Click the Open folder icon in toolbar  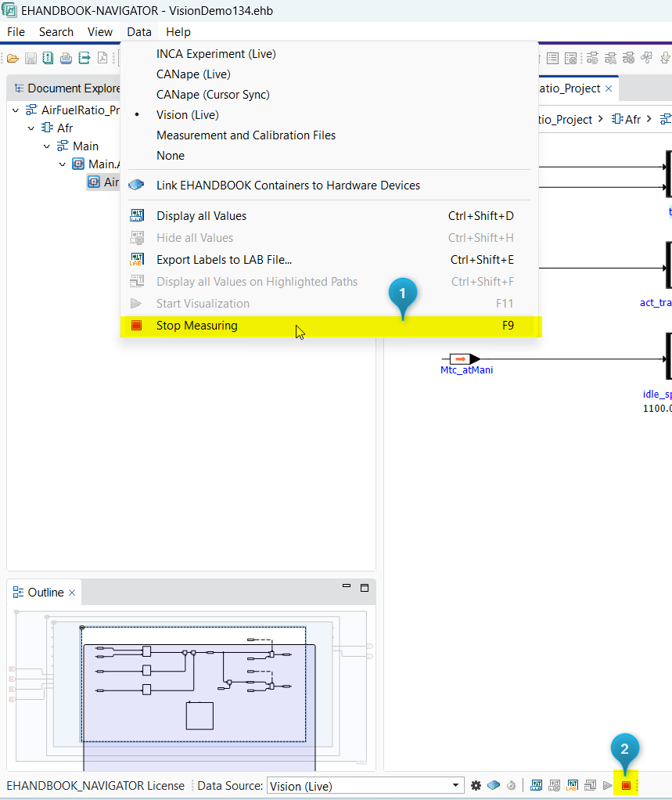pyautogui.click(x=13, y=58)
